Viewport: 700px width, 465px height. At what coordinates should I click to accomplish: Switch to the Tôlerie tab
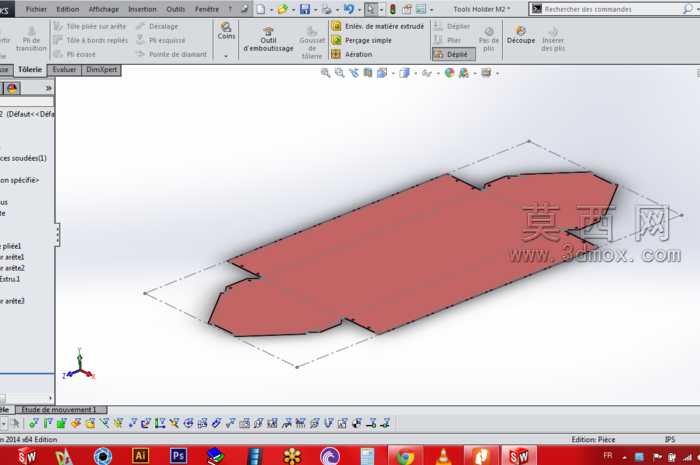[x=30, y=70]
